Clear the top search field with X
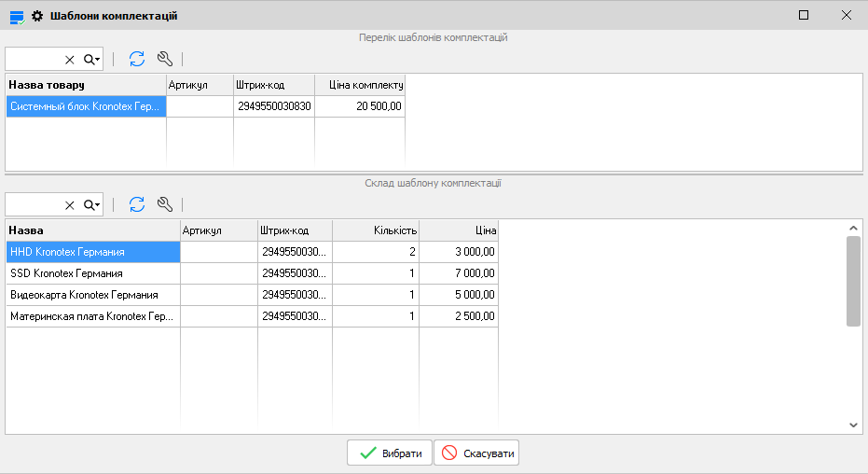Viewport: 868px width, 474px height. pos(69,60)
